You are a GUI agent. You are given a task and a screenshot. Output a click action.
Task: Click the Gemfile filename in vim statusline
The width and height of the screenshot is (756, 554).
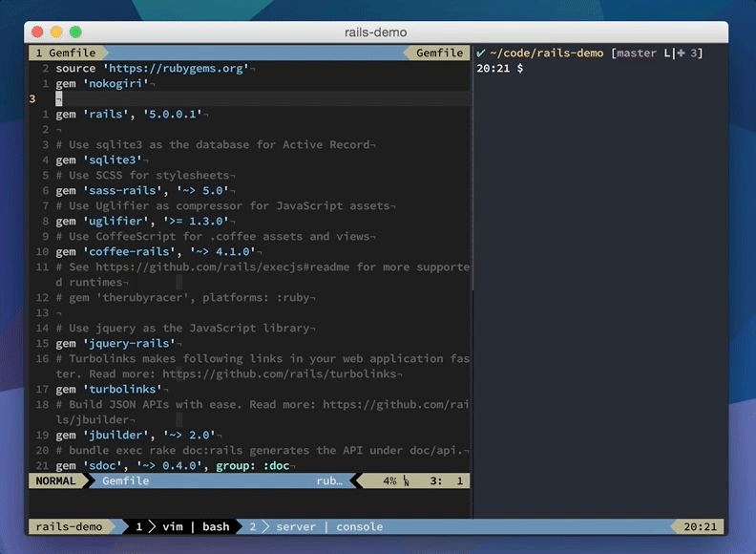point(125,480)
